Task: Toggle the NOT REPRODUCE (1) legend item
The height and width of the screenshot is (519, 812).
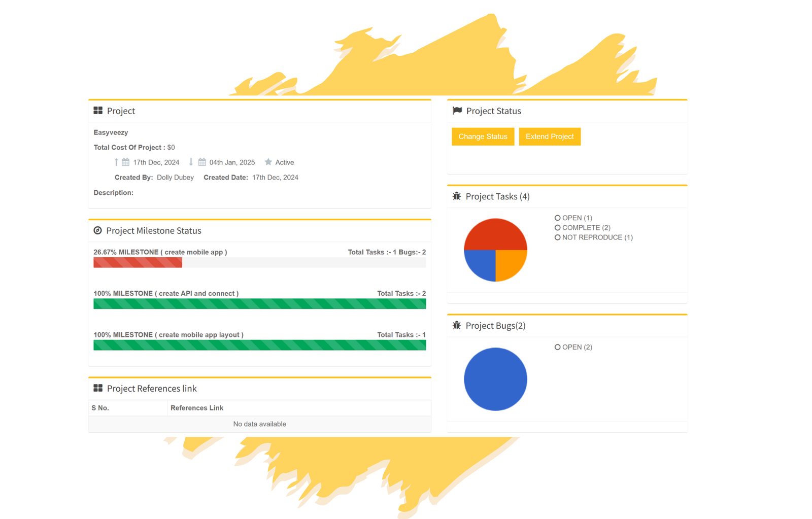Action: (x=594, y=237)
